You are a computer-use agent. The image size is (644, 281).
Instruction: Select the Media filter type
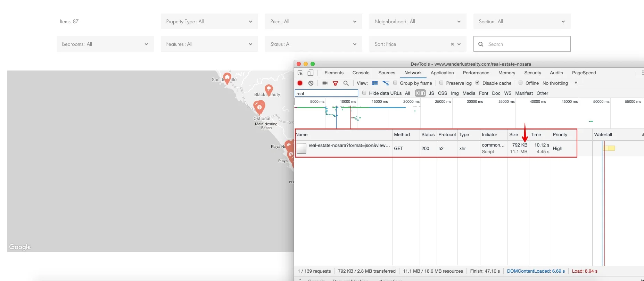469,93
